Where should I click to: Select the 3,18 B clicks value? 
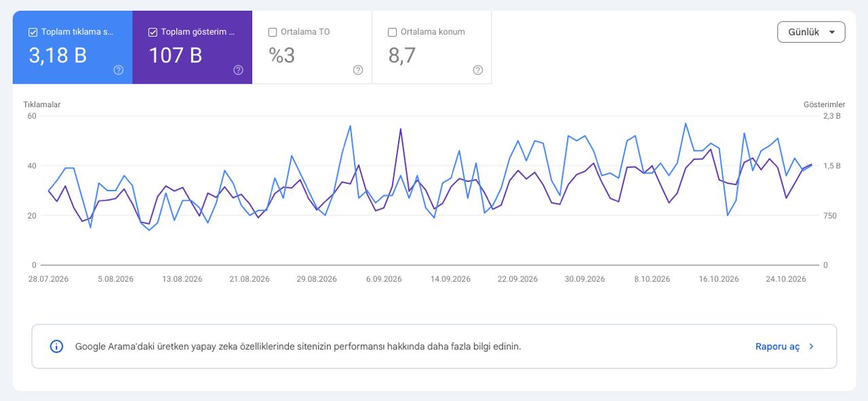click(x=58, y=55)
